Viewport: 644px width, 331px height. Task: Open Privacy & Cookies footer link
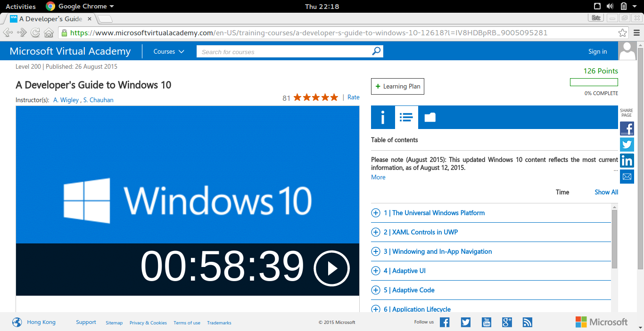(x=148, y=323)
